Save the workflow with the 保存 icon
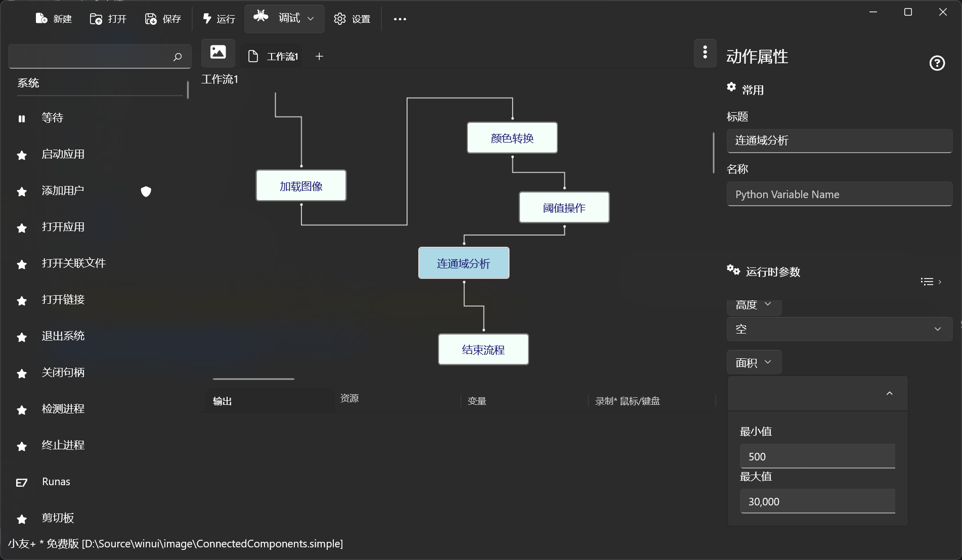Screen dimensions: 962x560 pyautogui.click(x=151, y=19)
